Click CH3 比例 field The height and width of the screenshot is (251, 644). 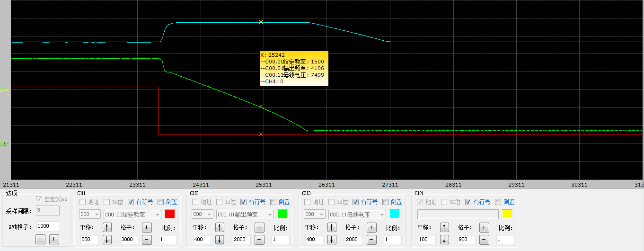click(x=392, y=240)
